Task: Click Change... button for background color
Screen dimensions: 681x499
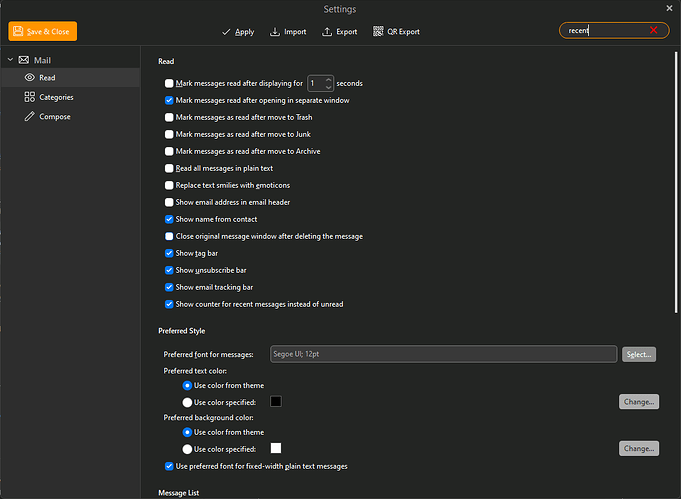Action: pyautogui.click(x=638, y=448)
